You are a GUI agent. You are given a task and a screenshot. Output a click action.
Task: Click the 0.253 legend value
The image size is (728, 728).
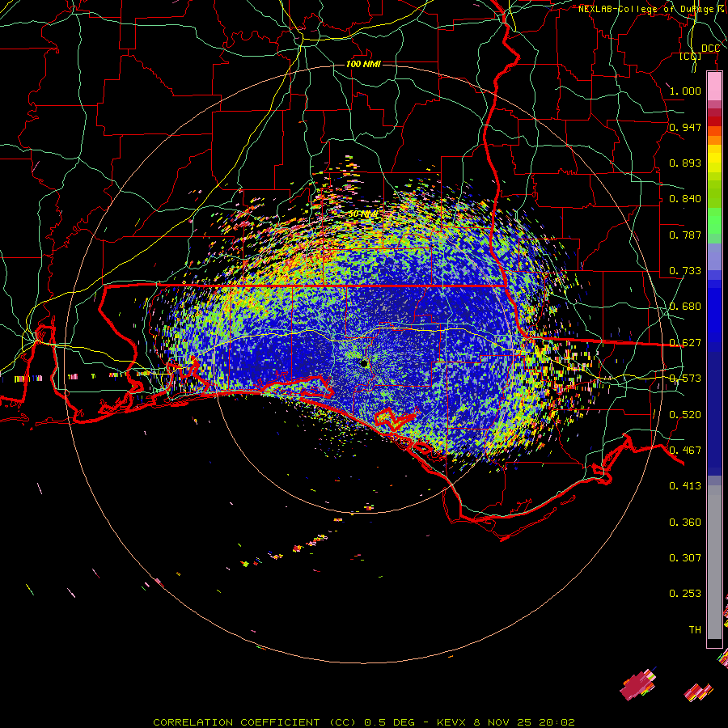click(685, 594)
